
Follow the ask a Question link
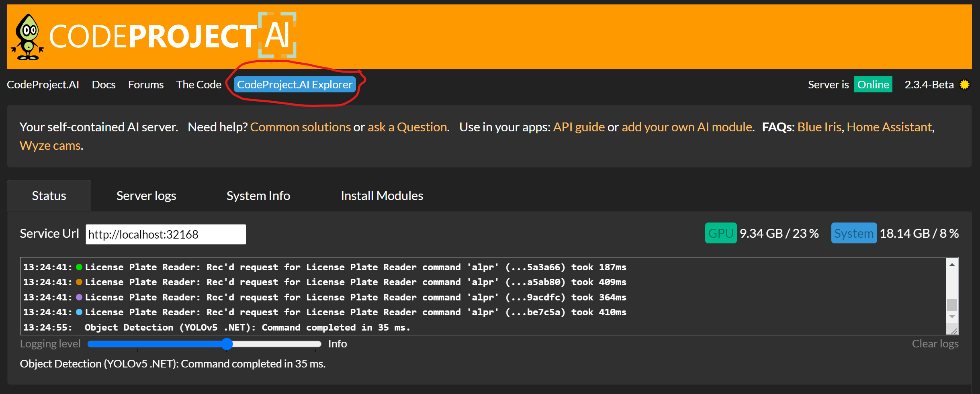click(x=407, y=127)
